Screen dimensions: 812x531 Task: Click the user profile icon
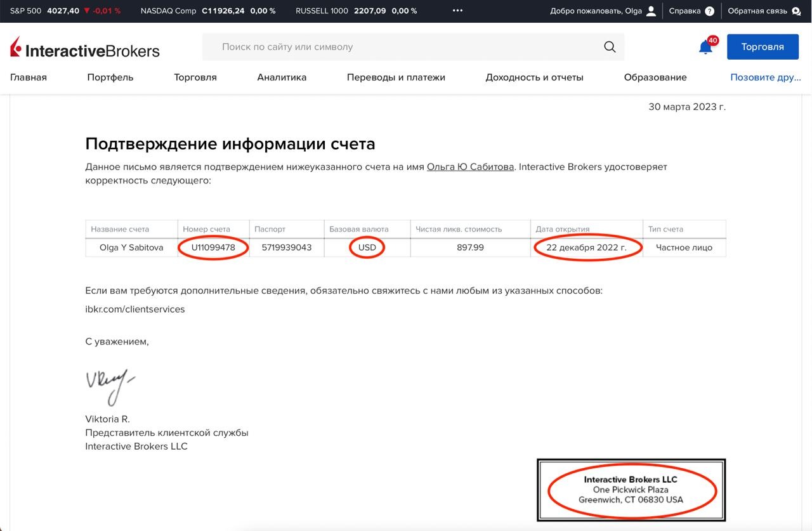tap(651, 11)
